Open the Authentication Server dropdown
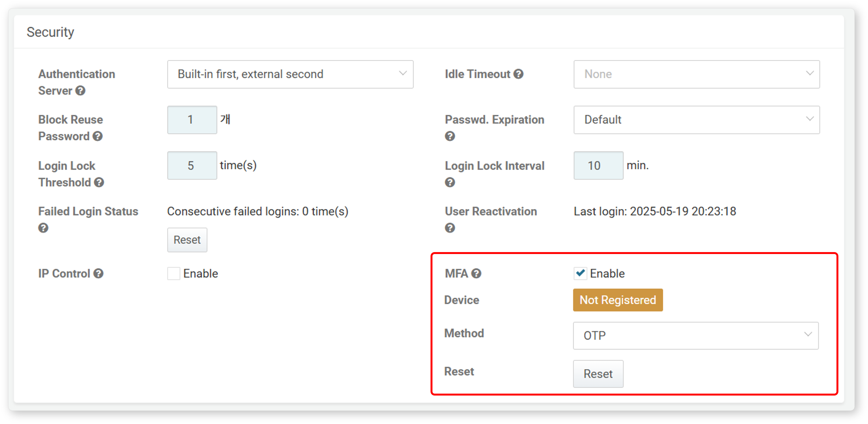This screenshot has width=868, height=424. point(290,74)
